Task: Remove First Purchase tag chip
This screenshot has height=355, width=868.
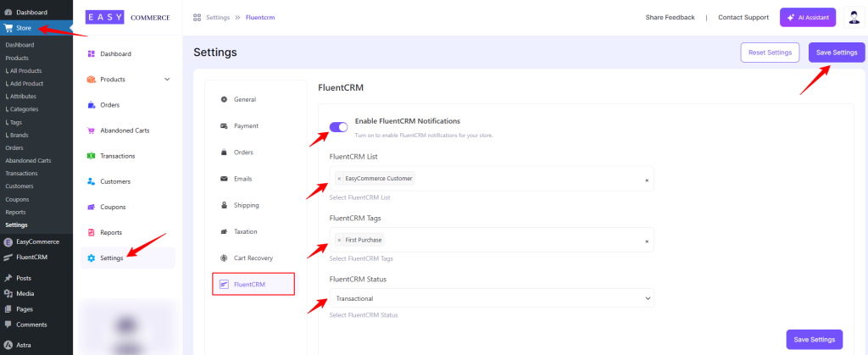Action: pyautogui.click(x=339, y=240)
